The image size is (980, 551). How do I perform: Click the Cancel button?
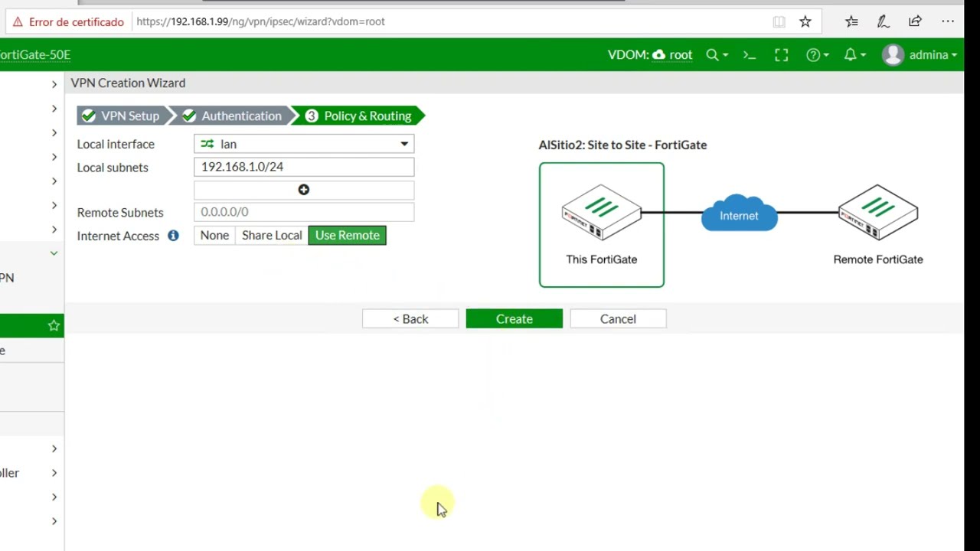(618, 319)
